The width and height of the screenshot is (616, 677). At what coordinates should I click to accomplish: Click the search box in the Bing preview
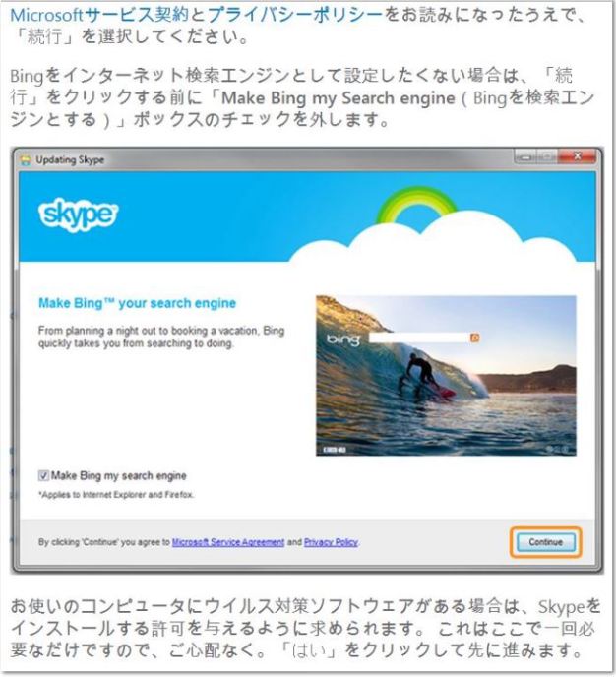click(x=419, y=338)
